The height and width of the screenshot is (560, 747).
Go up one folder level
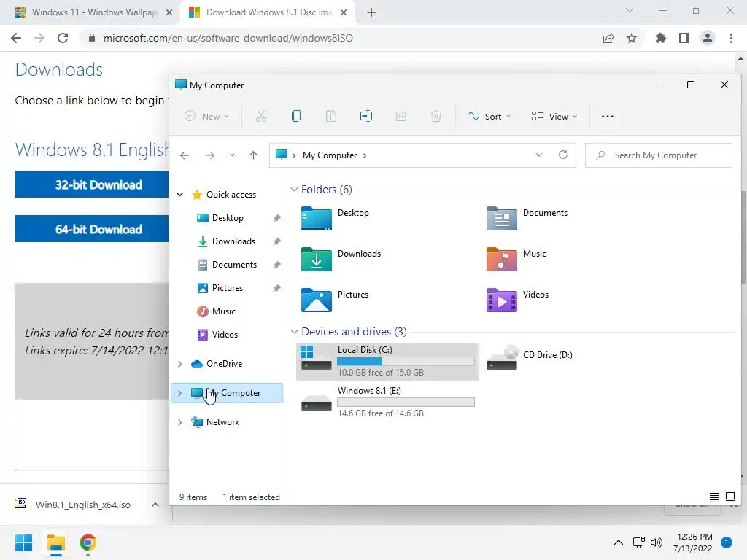[x=253, y=155]
